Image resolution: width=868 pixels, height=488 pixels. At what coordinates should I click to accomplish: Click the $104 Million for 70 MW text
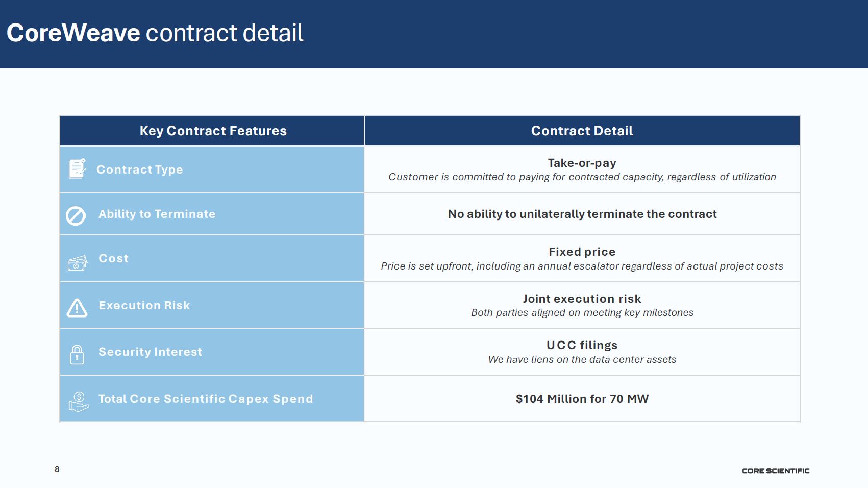(582, 399)
